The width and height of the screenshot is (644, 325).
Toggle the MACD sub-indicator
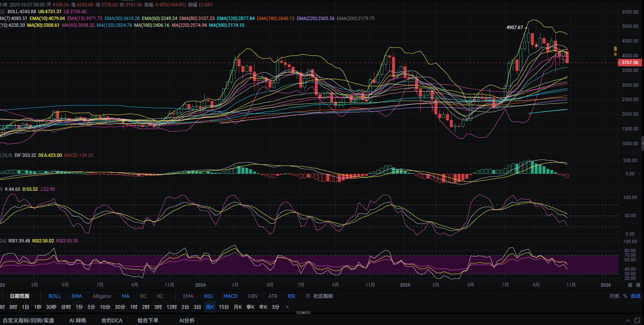click(x=230, y=296)
